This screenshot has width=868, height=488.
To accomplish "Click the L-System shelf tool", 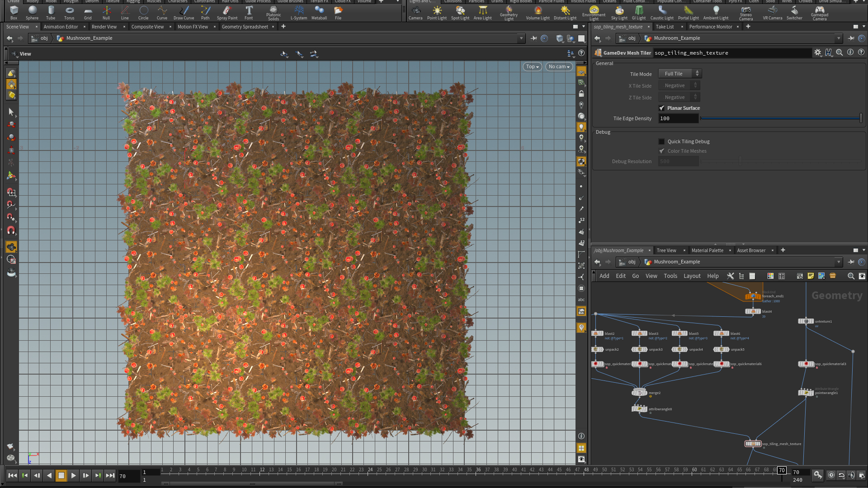I will tap(298, 12).
